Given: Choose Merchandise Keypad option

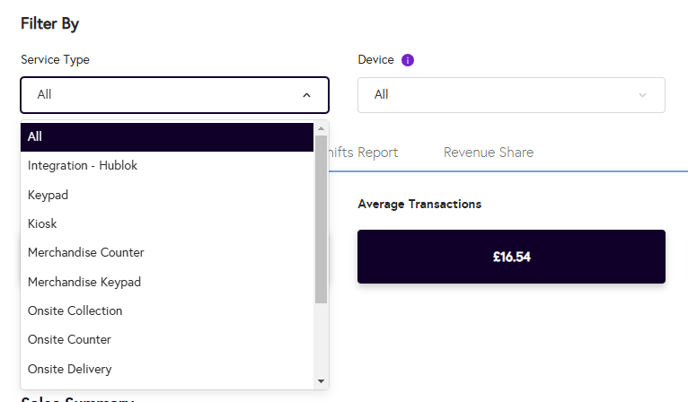Looking at the screenshot, I should [84, 282].
